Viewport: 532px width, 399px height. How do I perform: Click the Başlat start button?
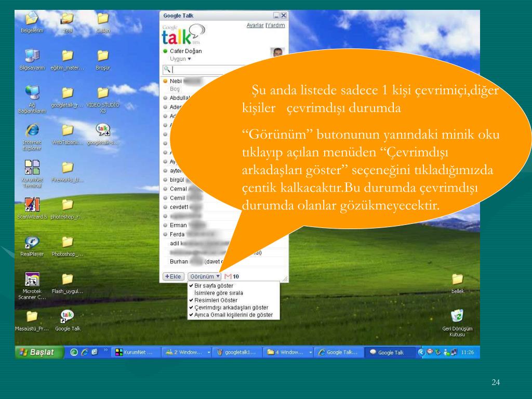click(x=39, y=352)
